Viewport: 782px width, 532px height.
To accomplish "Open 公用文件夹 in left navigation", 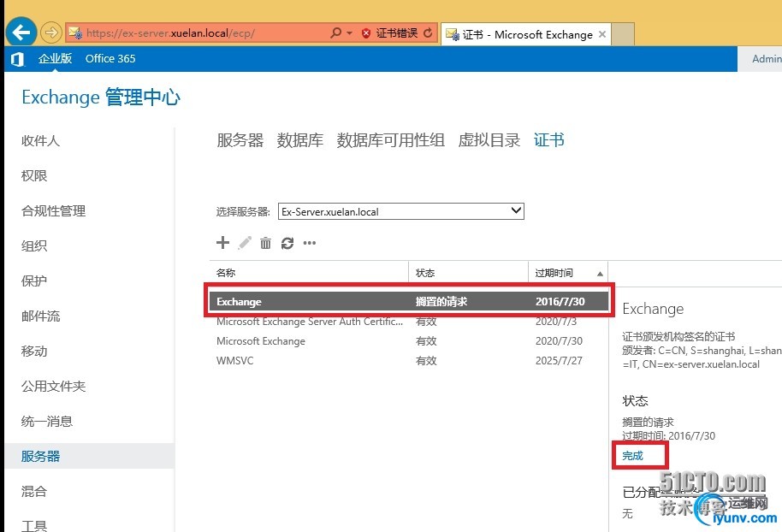I will coord(53,386).
